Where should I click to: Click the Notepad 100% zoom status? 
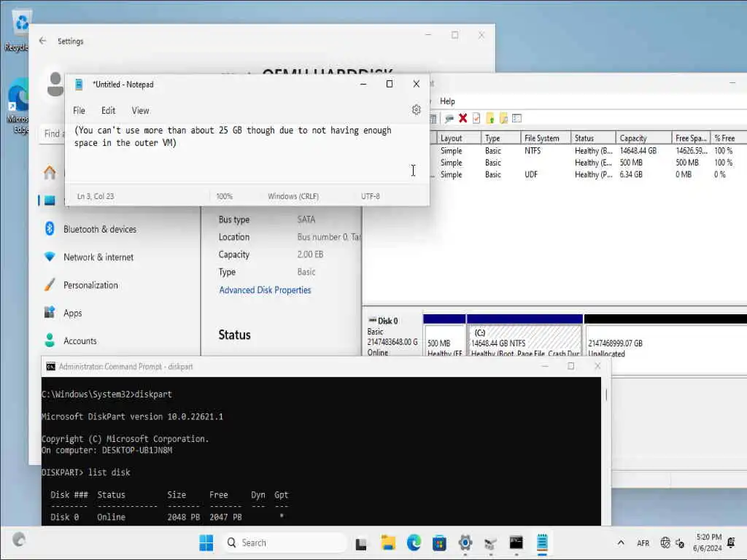(225, 196)
